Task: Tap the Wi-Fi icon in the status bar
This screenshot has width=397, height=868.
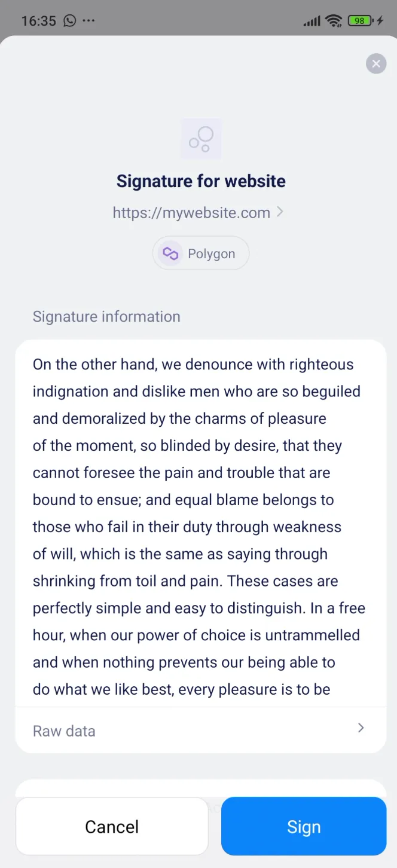Action: click(x=333, y=20)
